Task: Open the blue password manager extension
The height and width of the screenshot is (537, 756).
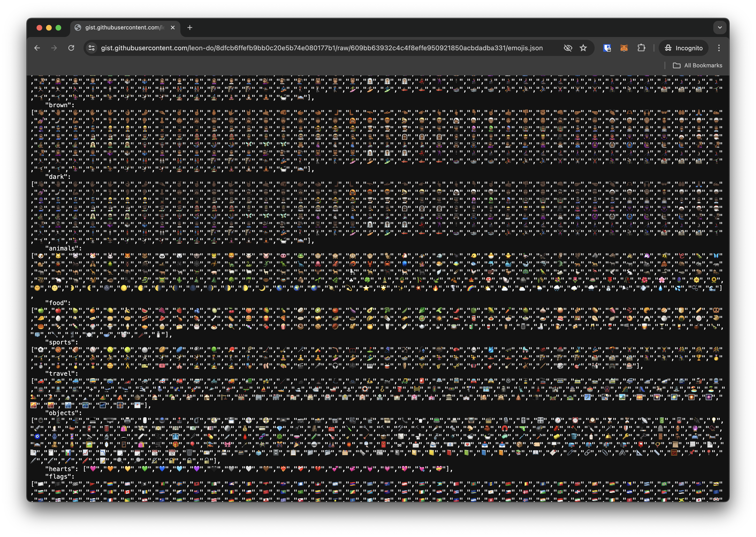Action: click(x=607, y=48)
